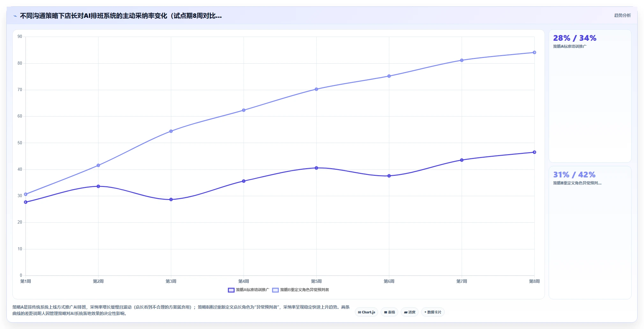The height and width of the screenshot is (329, 644).
Task: Select the 第3周 axis label
Action: [x=171, y=281]
